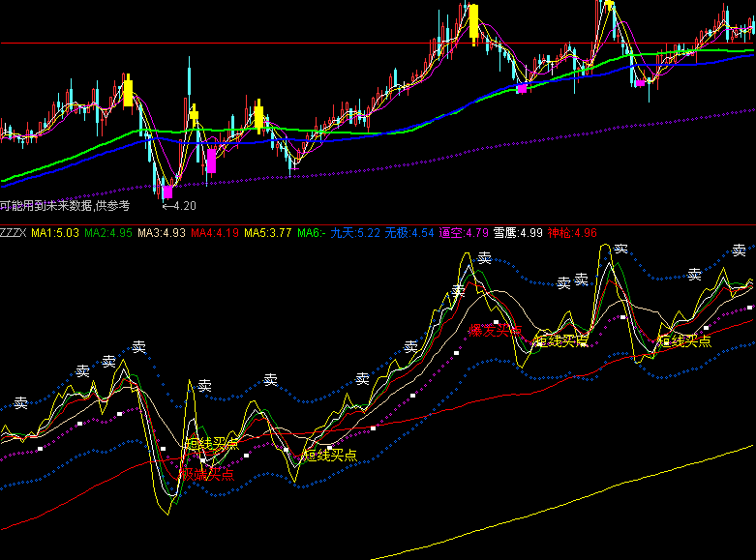The height and width of the screenshot is (560, 756).
Task: Select the MA1:5.03 value in indicator header
Action: coord(55,233)
